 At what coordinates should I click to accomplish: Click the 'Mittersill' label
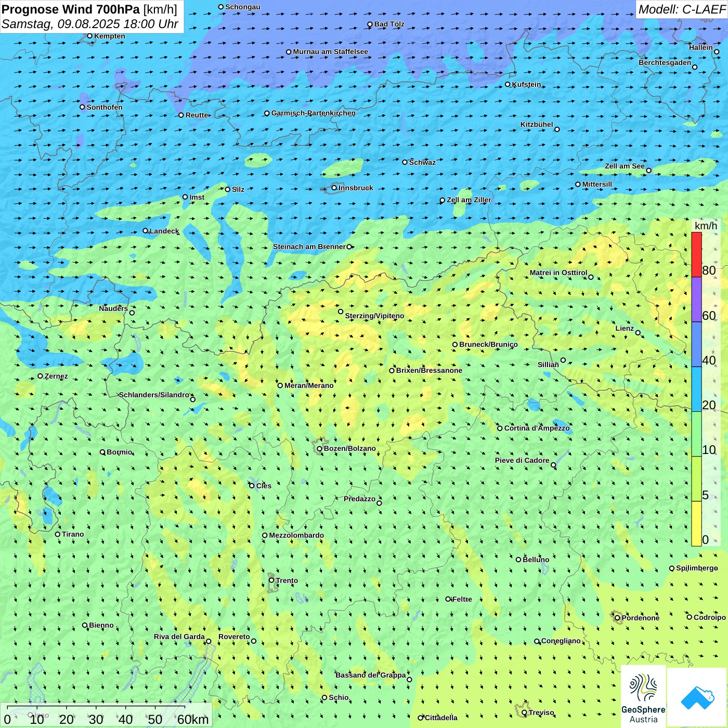(x=597, y=184)
